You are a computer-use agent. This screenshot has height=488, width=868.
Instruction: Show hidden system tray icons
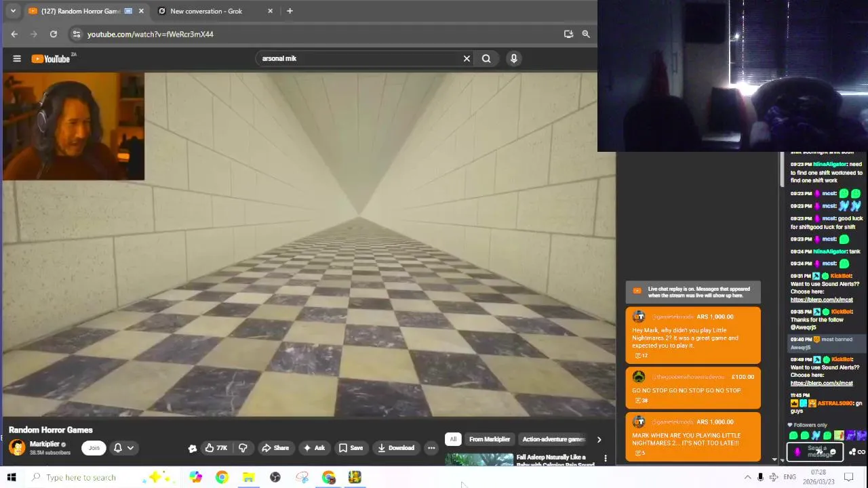pyautogui.click(x=747, y=477)
